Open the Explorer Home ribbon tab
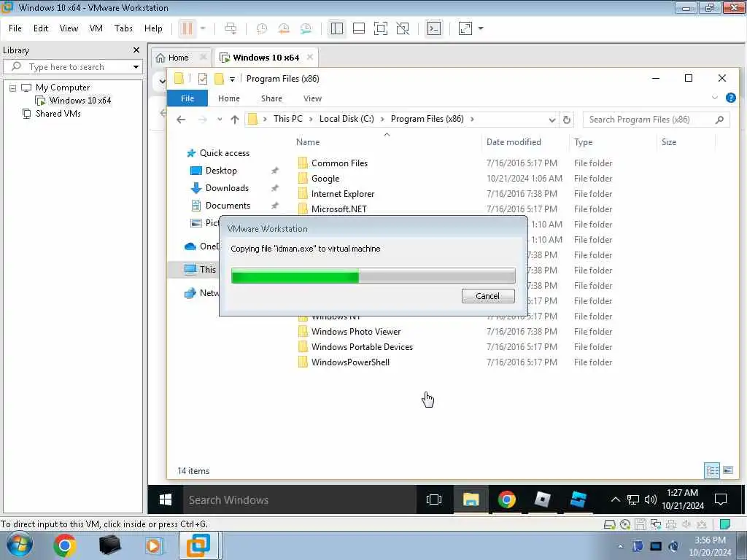This screenshot has width=747, height=560. [x=228, y=98]
